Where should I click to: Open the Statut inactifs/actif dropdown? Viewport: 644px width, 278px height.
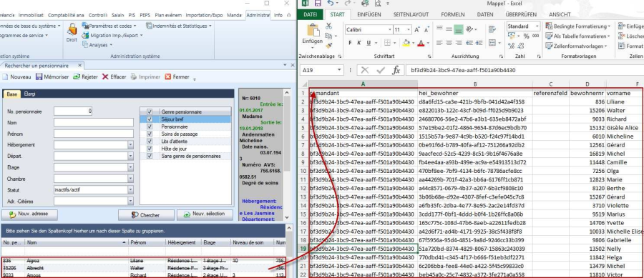tap(131, 190)
